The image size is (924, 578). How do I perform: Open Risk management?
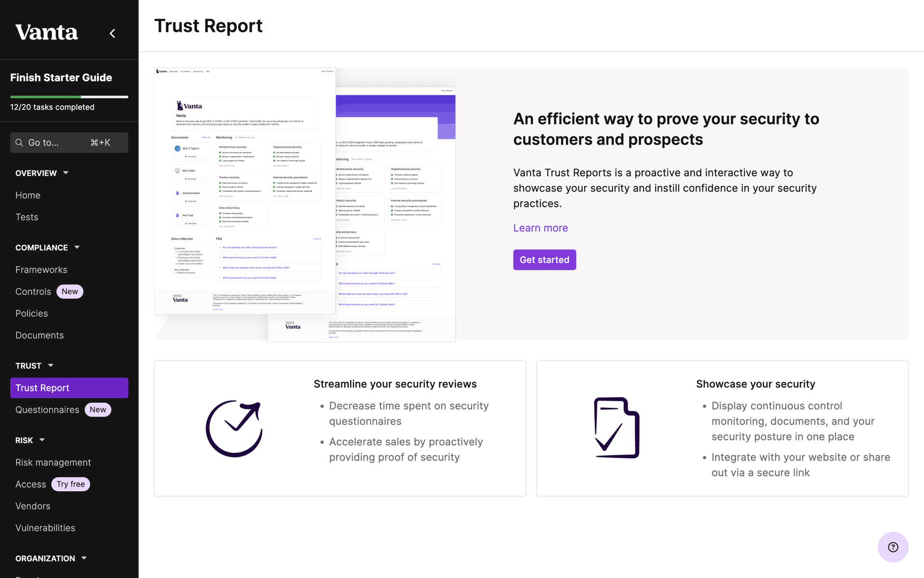tap(53, 462)
